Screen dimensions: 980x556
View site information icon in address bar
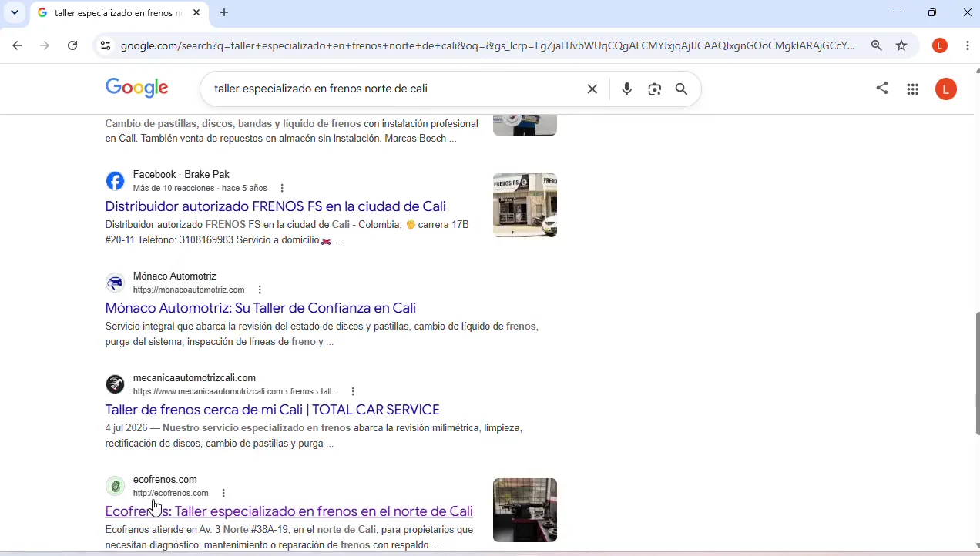106,45
